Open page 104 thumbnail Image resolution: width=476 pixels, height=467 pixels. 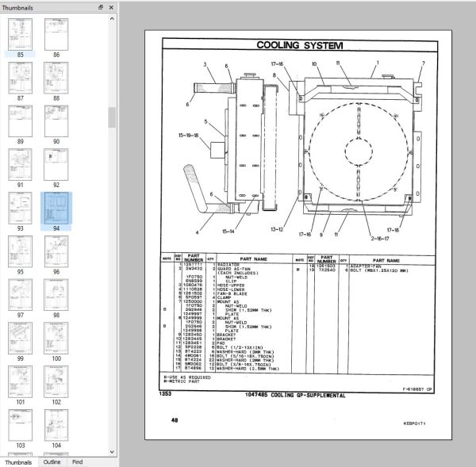coord(56,425)
